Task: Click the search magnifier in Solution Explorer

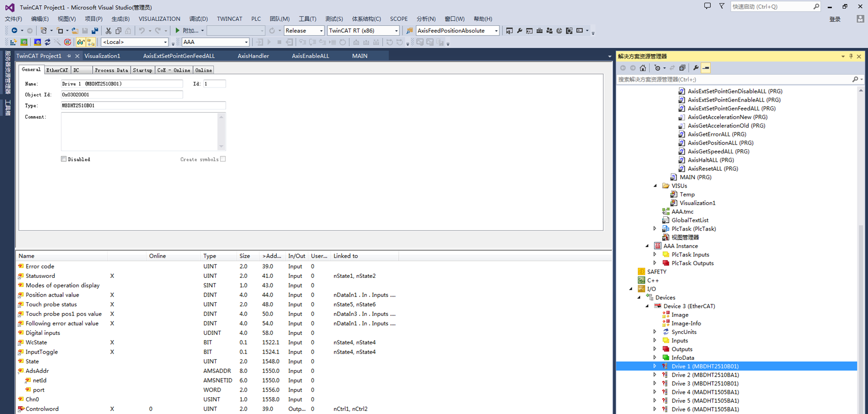Action: click(855, 80)
